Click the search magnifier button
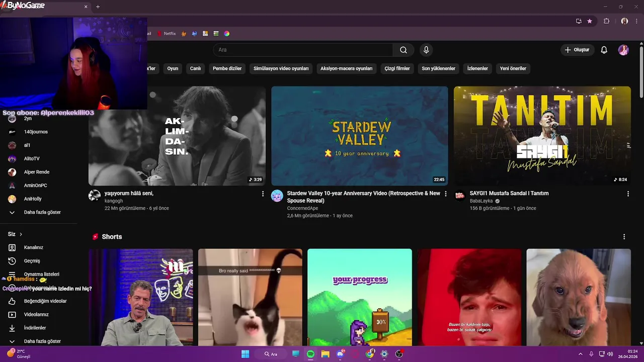 coord(403,50)
